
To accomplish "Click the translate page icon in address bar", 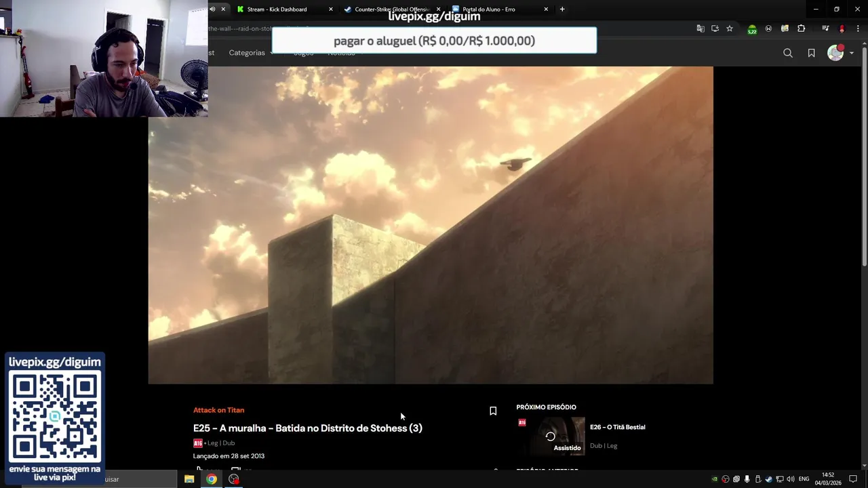I will click(701, 28).
